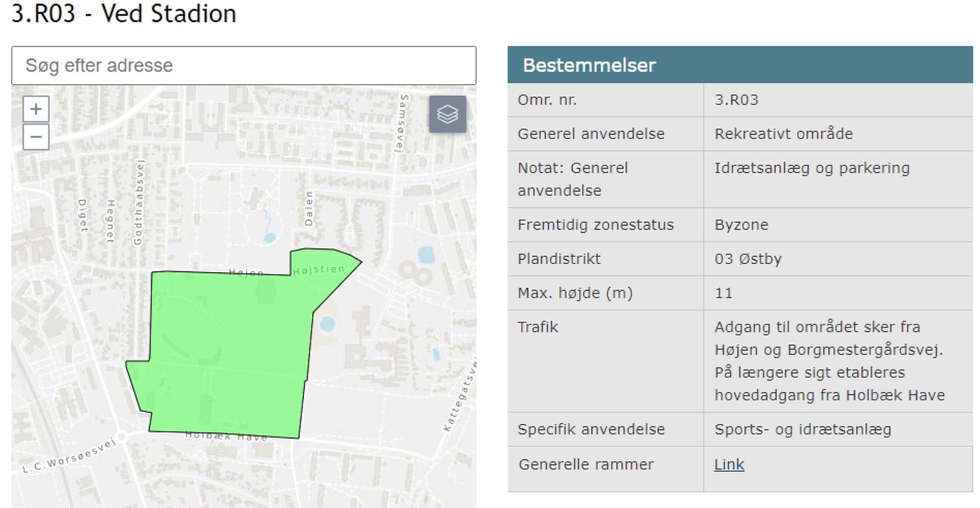Screen dimensions: 980x508
Task: Click the Holbæk Have road label
Action: (226, 436)
